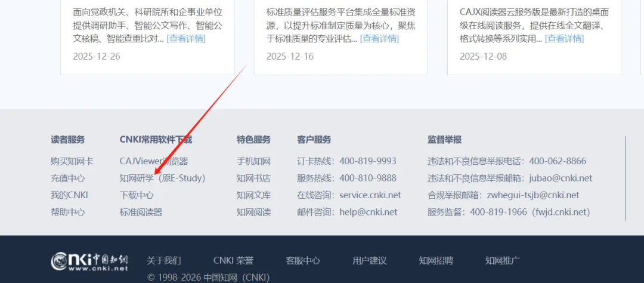The width and height of the screenshot is (644, 283).
Task: Open 知网推广 in footer
Action: [x=502, y=260]
